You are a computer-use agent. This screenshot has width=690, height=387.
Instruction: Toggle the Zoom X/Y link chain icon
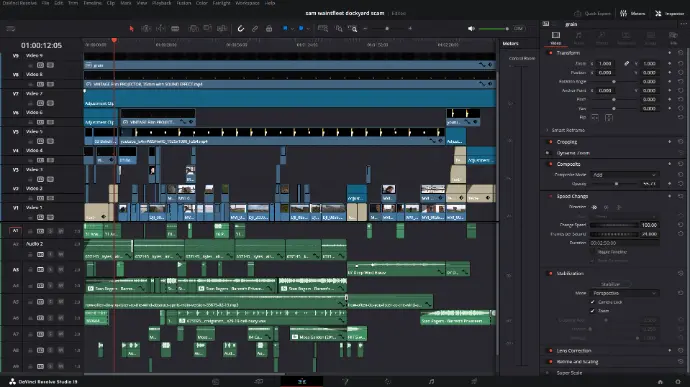pyautogui.click(x=626, y=63)
